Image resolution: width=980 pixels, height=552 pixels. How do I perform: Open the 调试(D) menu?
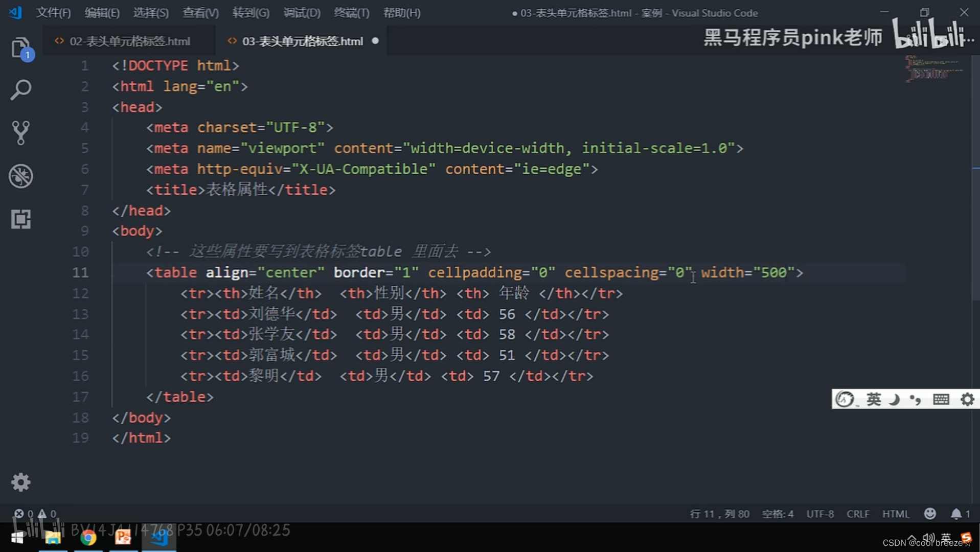coord(302,13)
